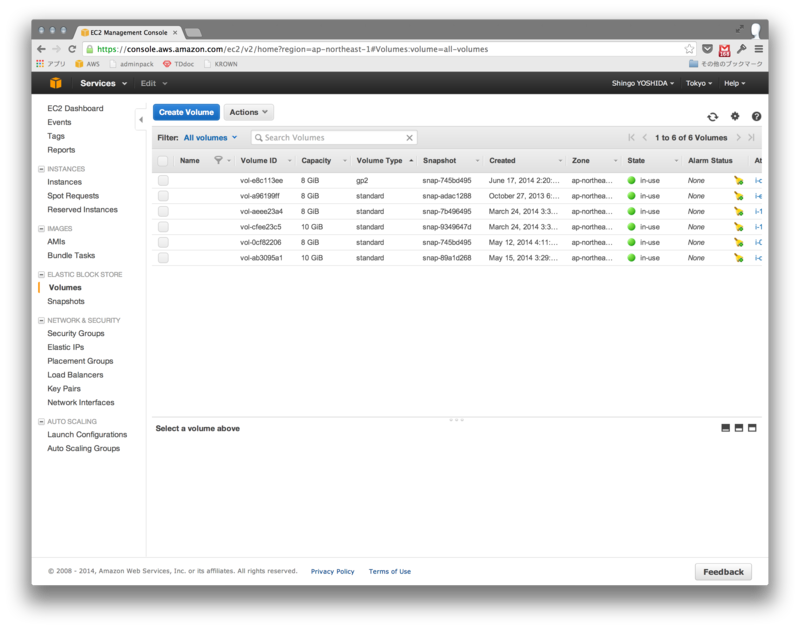Open the Edit dropdown in header
This screenshot has height=629, width=800.
[154, 83]
